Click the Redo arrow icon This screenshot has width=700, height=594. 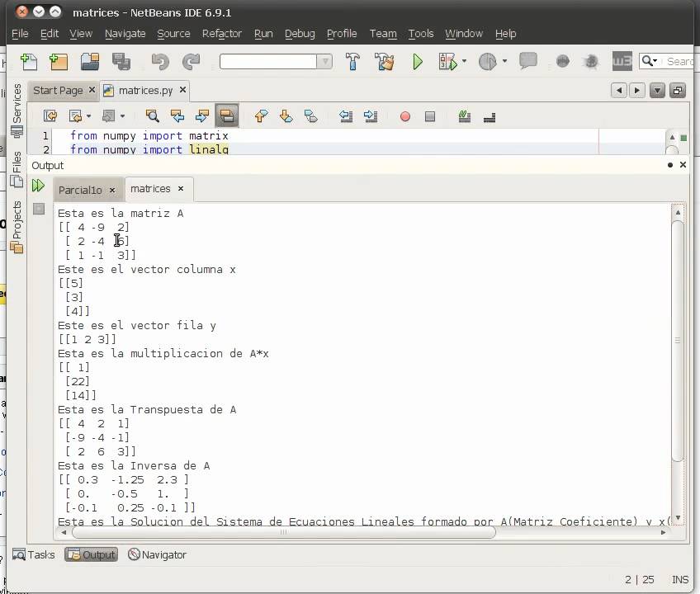tap(191, 62)
